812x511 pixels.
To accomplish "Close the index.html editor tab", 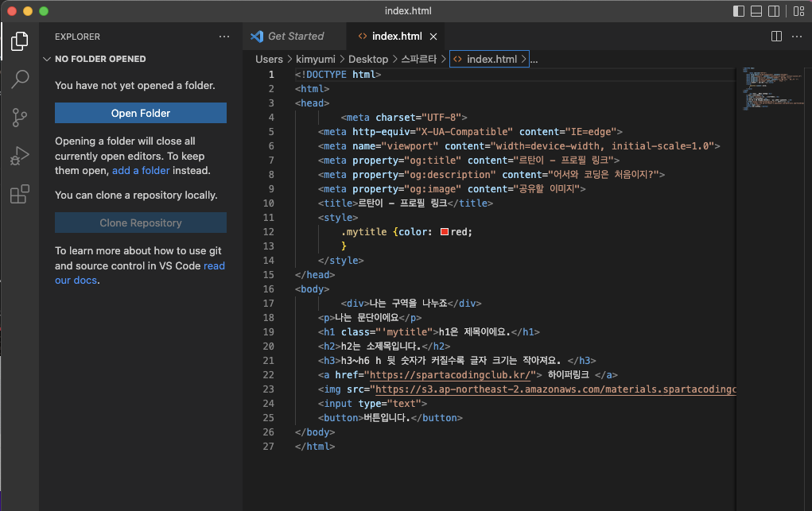I will (433, 37).
